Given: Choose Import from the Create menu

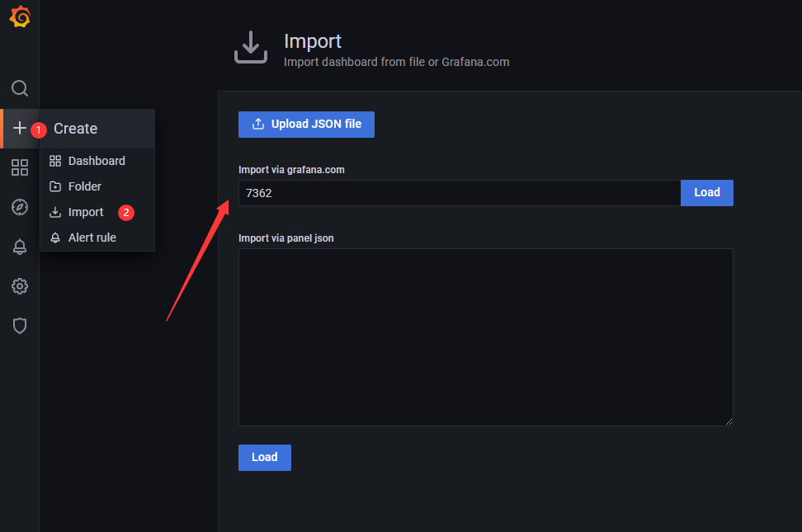Looking at the screenshot, I should 86,212.
